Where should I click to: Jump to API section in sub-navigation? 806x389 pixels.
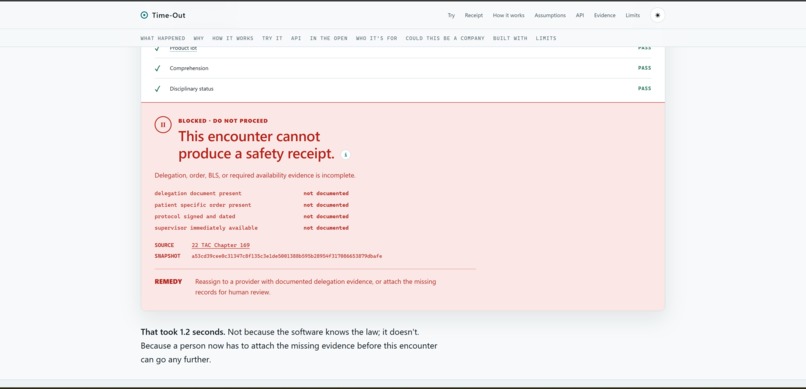click(x=296, y=39)
